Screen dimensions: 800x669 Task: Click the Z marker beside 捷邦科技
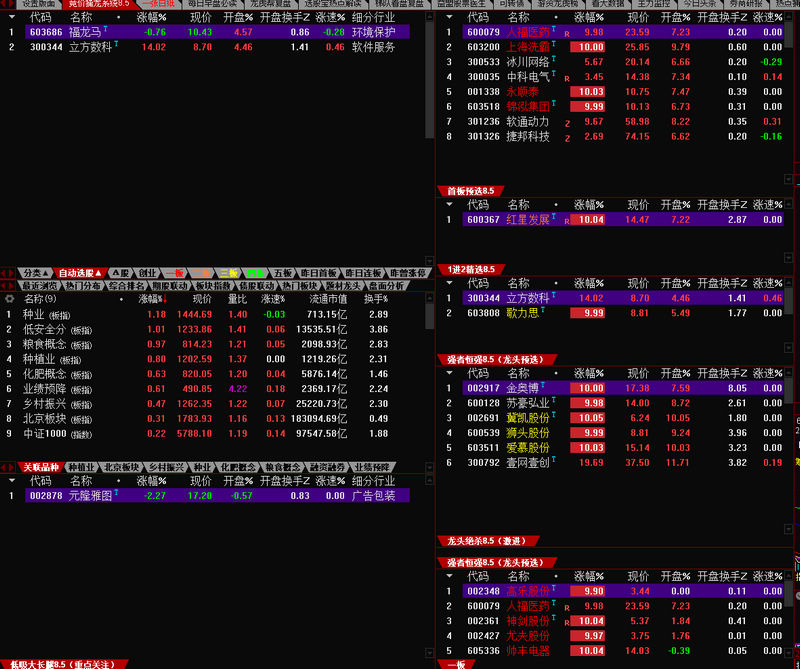tap(567, 138)
